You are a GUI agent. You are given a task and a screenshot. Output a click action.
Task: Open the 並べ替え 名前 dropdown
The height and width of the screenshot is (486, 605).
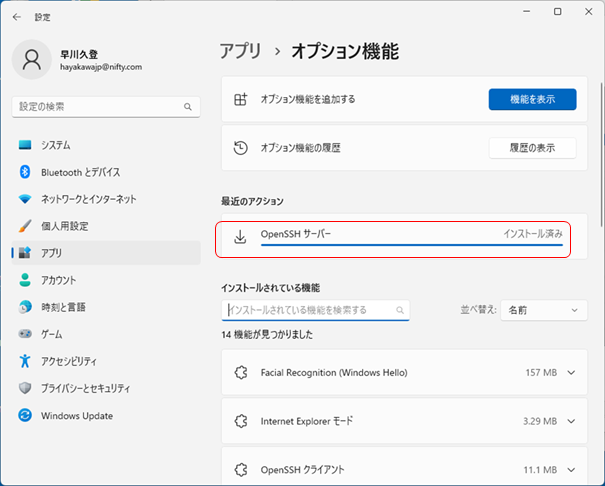click(543, 310)
